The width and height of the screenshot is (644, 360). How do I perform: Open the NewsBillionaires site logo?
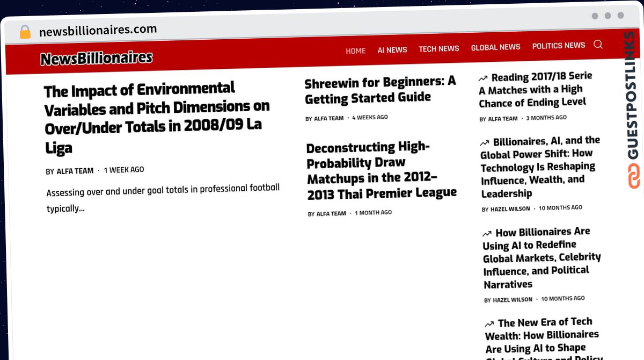97,58
